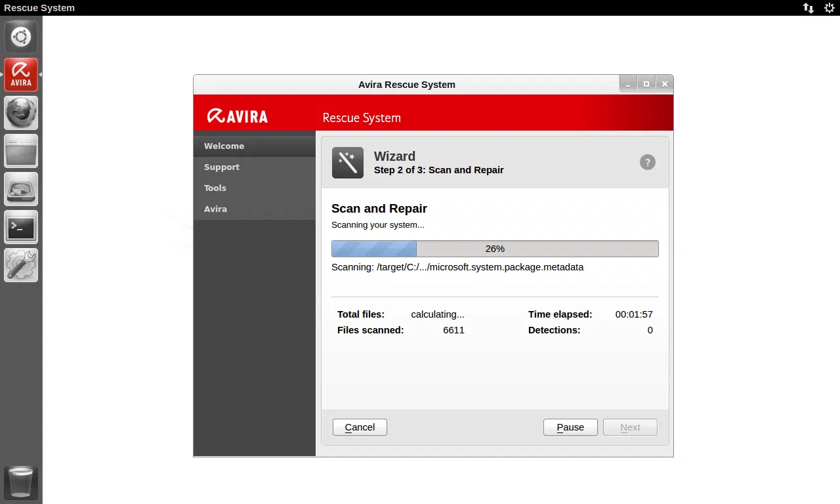
Task: Click the Wizard magic wand icon
Action: tap(347, 162)
